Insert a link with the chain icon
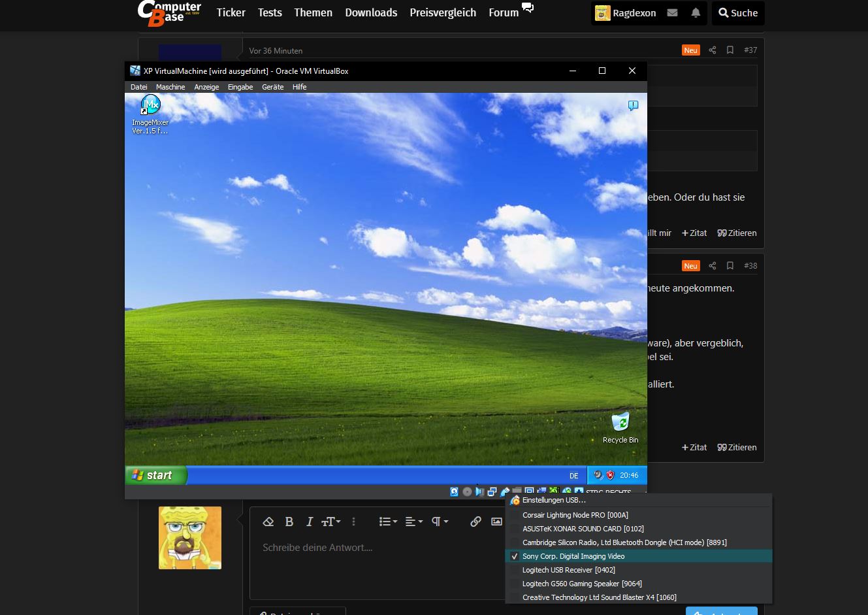 coord(475,522)
